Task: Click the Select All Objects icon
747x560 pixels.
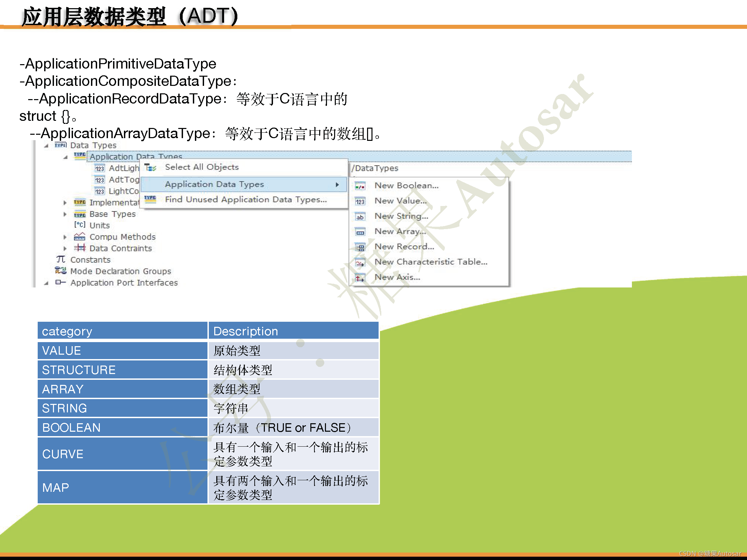Action: pyautogui.click(x=150, y=167)
